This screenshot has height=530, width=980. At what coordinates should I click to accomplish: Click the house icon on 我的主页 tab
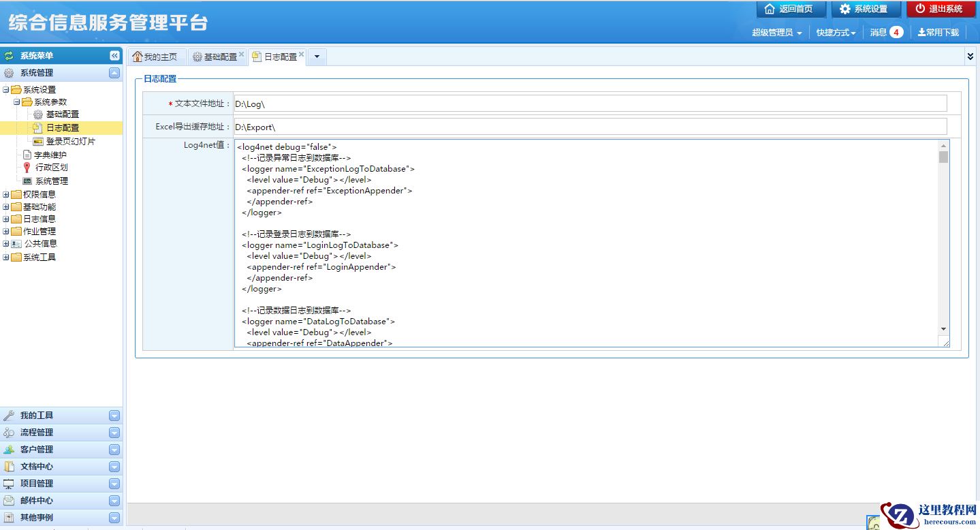(x=138, y=57)
